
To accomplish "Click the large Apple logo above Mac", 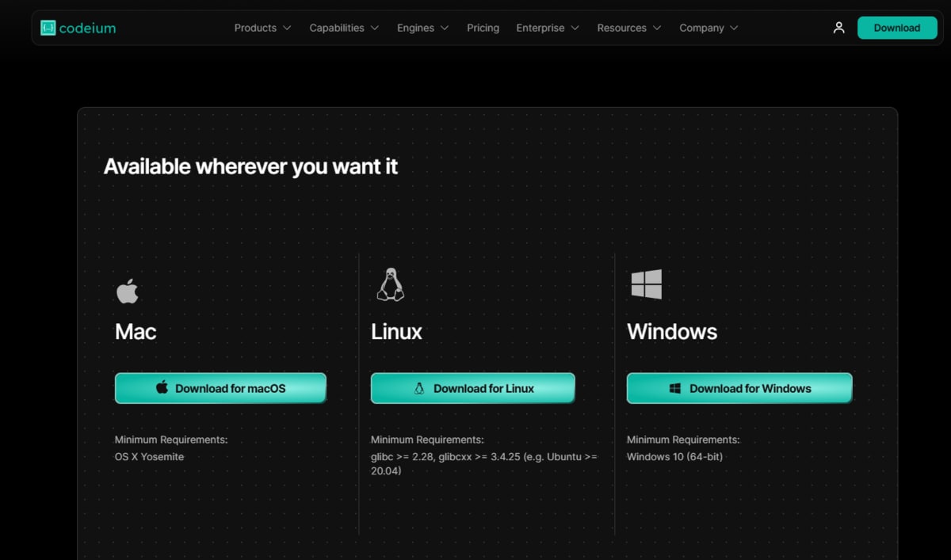I will 128,291.
